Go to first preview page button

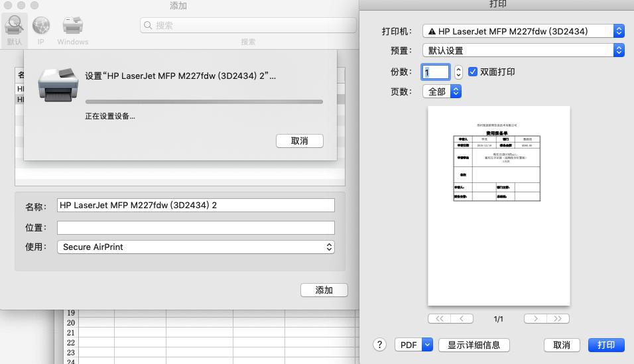click(x=439, y=319)
